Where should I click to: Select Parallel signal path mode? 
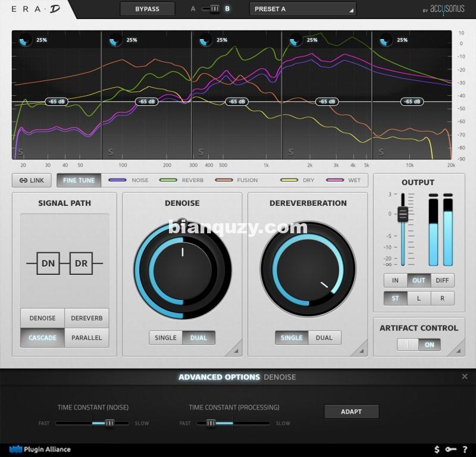(86, 337)
